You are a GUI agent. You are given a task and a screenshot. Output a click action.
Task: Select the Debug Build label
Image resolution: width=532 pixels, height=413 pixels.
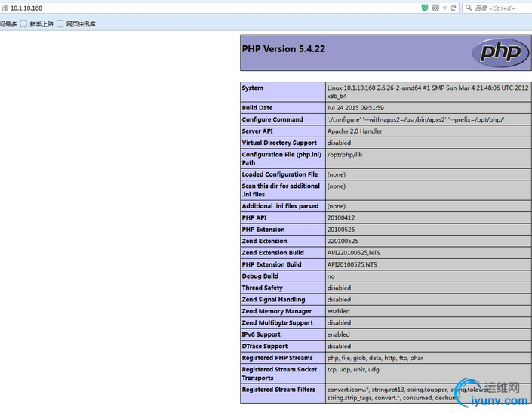click(x=260, y=276)
